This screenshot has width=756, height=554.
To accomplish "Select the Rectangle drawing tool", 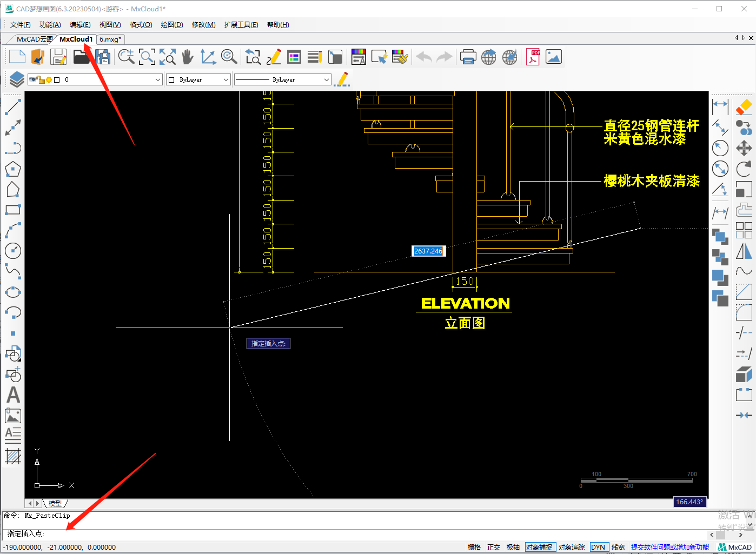I will (13, 210).
